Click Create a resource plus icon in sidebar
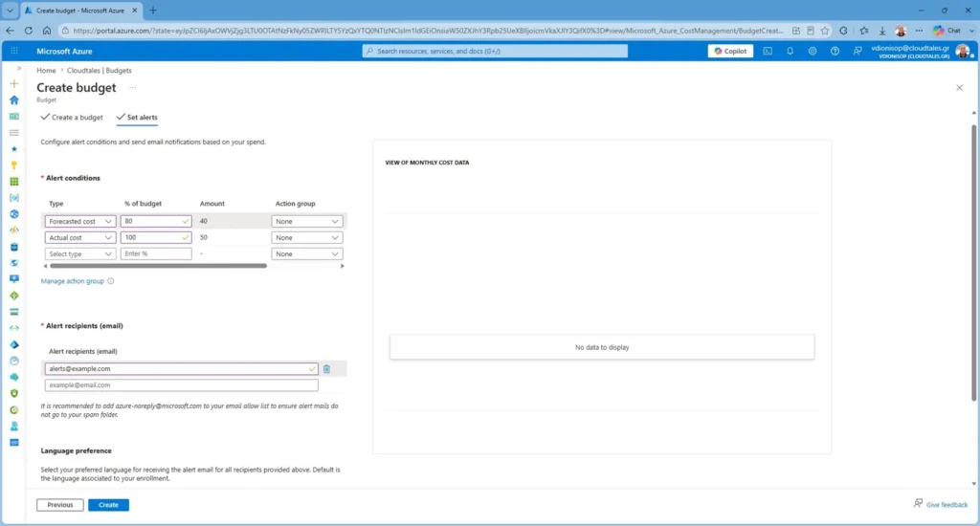 click(13, 84)
